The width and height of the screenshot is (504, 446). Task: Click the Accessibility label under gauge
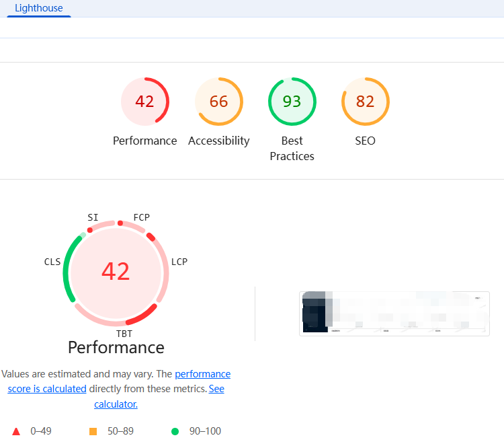pyautogui.click(x=219, y=141)
